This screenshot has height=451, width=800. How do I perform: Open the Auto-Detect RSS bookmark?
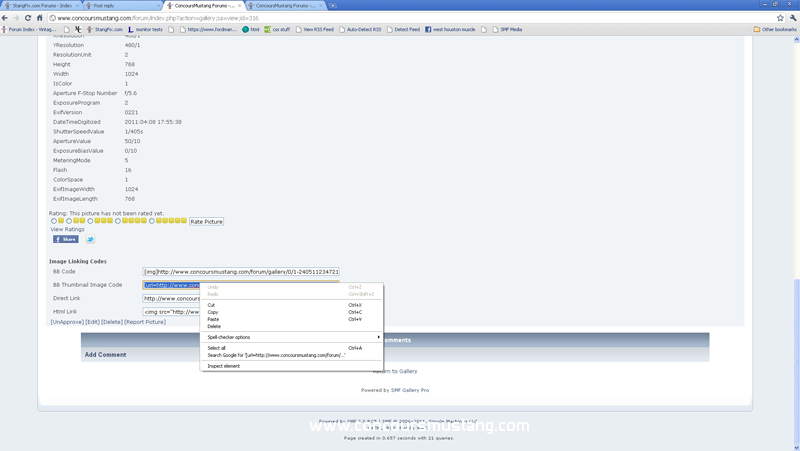(360, 30)
